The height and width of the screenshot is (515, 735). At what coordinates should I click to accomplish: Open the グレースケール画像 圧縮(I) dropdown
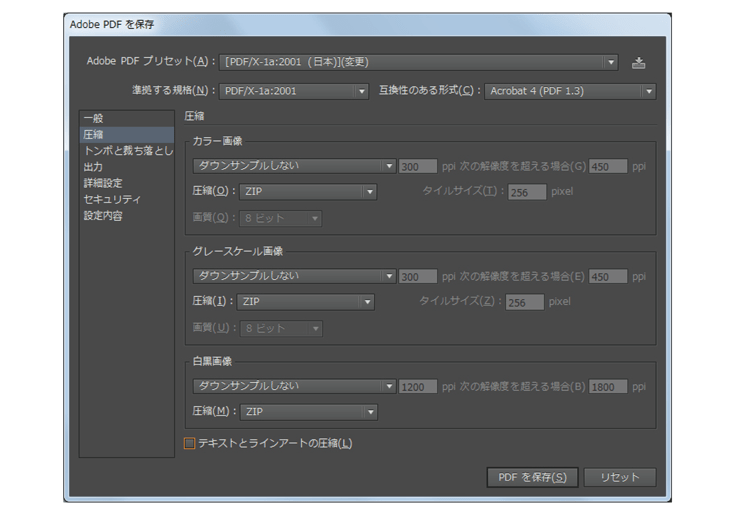(306, 302)
